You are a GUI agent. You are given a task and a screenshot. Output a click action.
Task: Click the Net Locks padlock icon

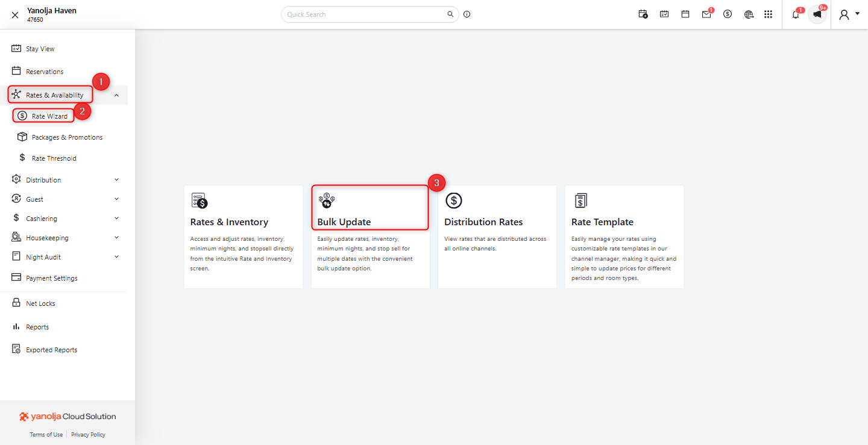[x=16, y=303]
